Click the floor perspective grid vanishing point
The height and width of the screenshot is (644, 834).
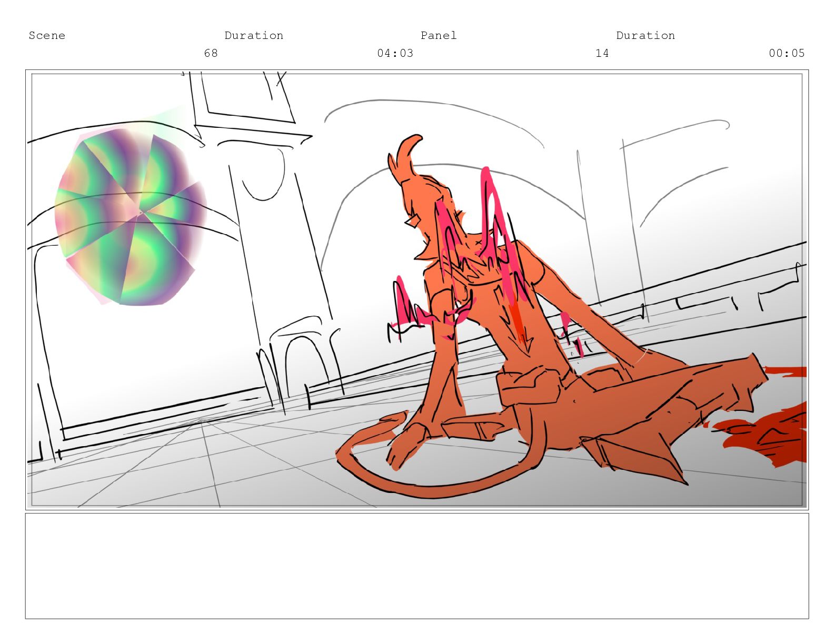click(x=201, y=420)
